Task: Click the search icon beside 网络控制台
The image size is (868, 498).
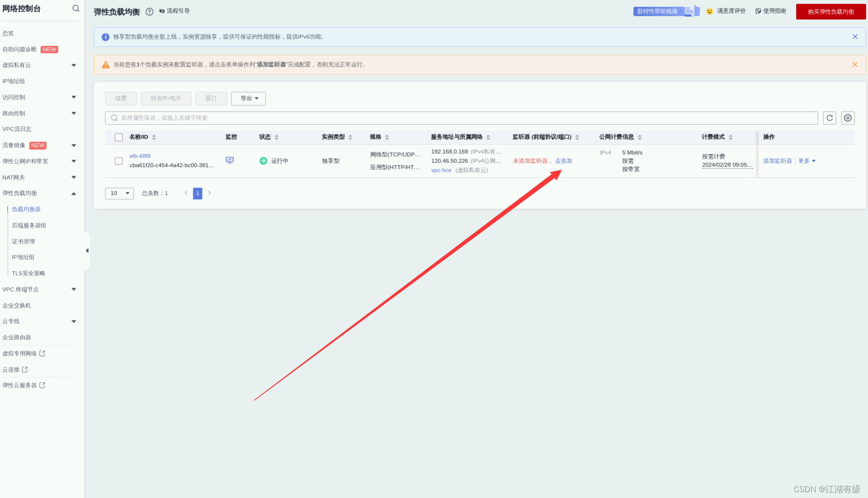Action: [x=76, y=8]
